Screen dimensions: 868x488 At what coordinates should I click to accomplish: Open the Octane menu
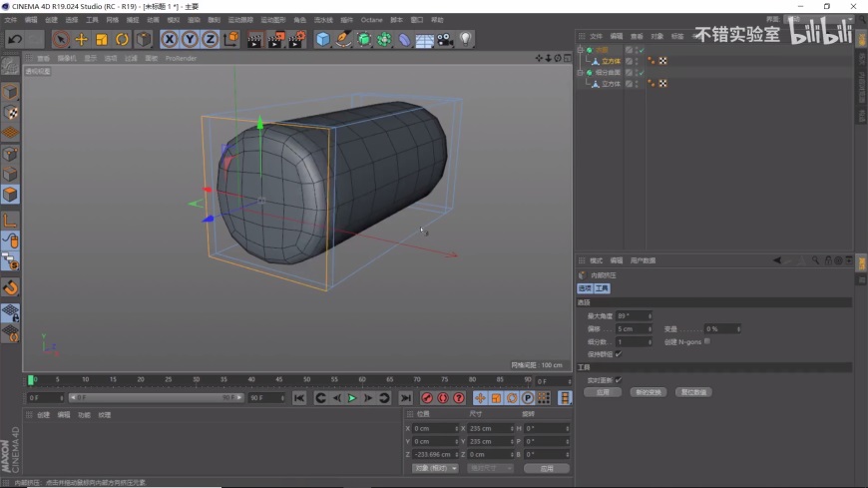371,19
